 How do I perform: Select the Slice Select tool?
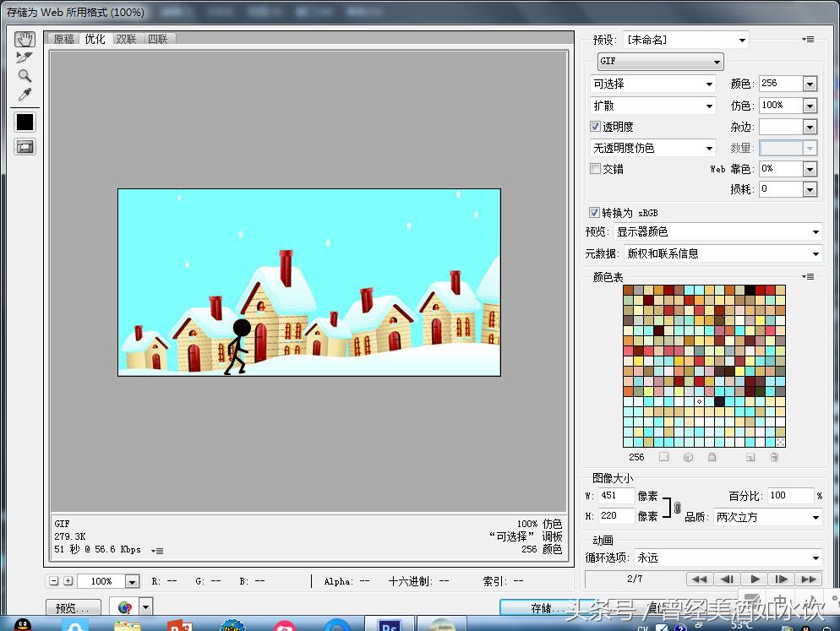[25, 57]
